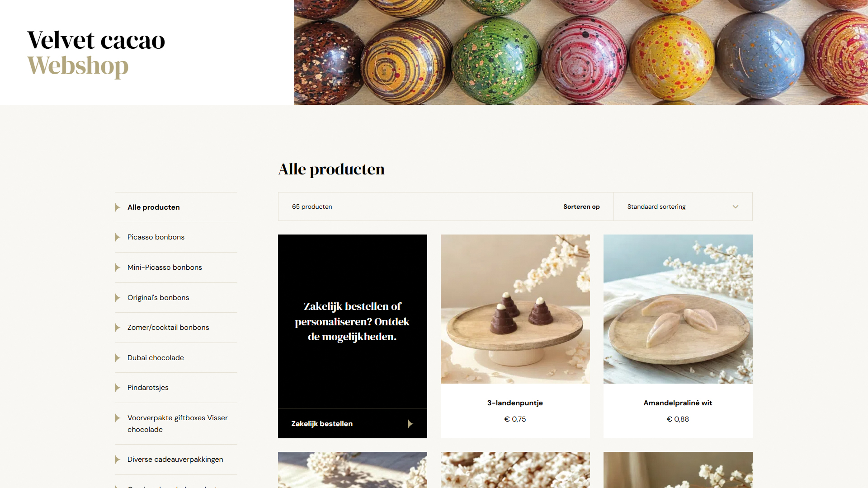The width and height of the screenshot is (868, 488).
Task: Click the chevron in the sorting box
Action: pyautogui.click(x=736, y=206)
